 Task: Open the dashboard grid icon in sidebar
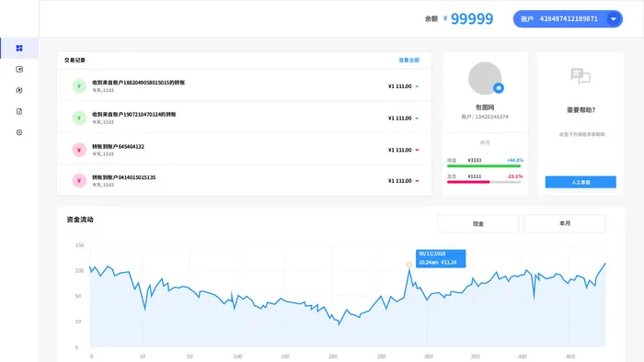coord(19,48)
